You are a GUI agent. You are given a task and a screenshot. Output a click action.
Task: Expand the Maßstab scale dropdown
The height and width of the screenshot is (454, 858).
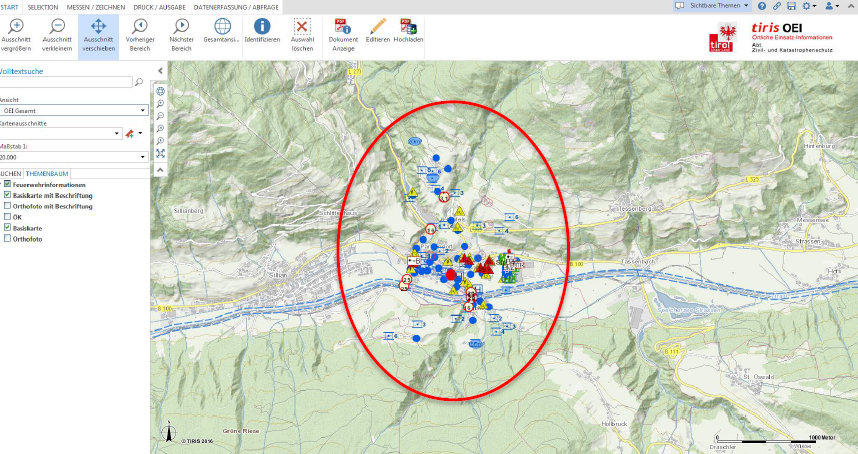(144, 156)
